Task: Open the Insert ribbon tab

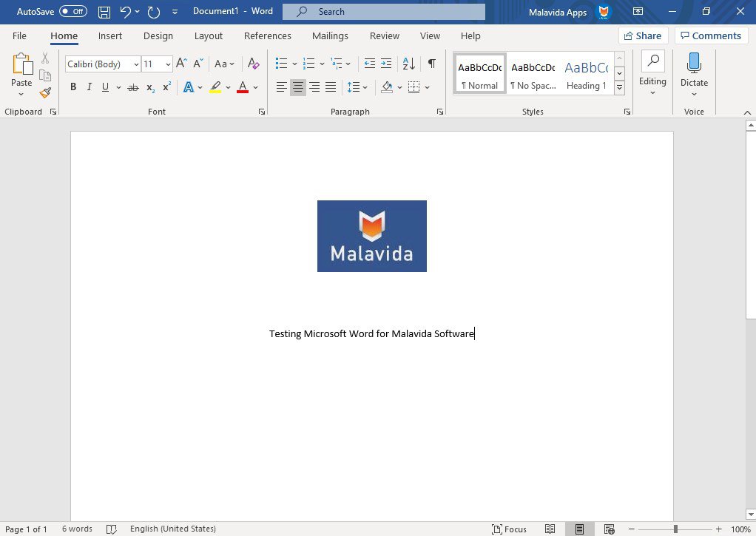Action: [x=110, y=35]
